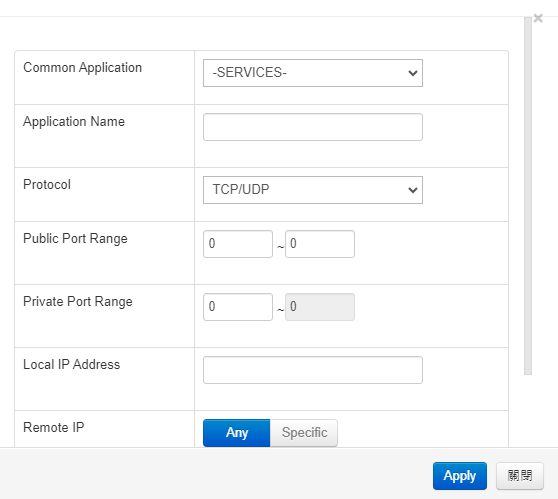
Task: Focus the Application Name text field
Action: (x=312, y=127)
